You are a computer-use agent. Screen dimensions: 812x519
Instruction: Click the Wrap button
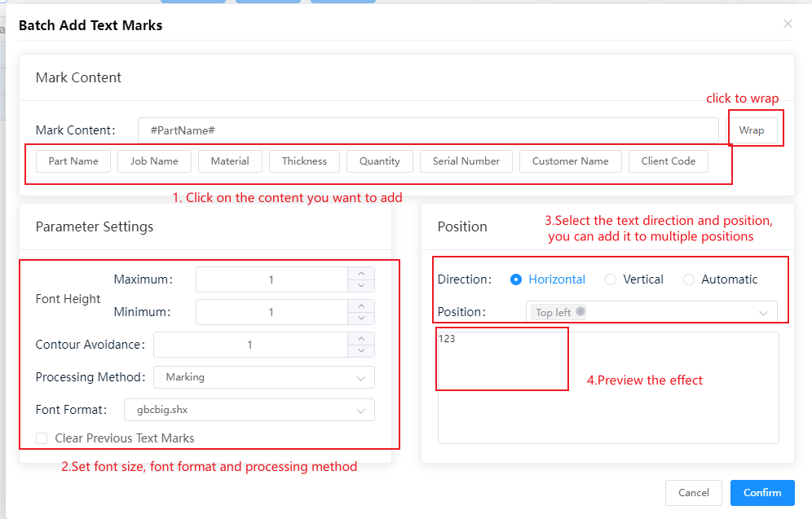pyautogui.click(x=752, y=130)
